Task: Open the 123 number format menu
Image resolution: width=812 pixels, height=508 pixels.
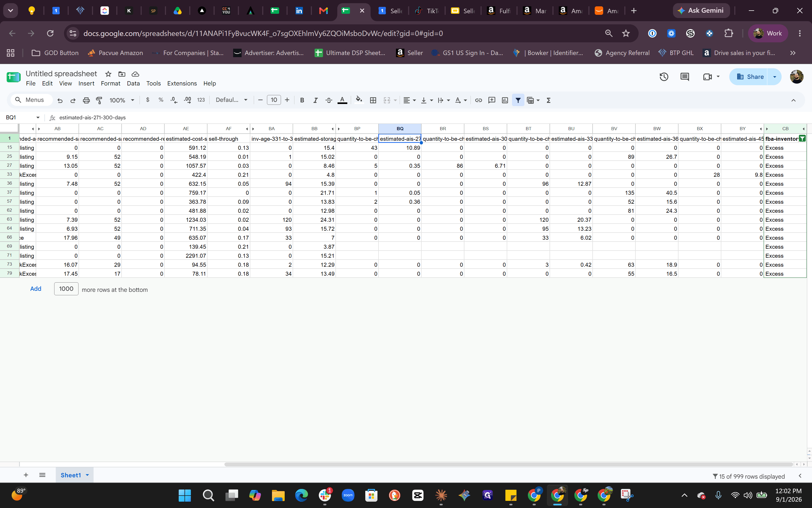Action: (x=201, y=100)
